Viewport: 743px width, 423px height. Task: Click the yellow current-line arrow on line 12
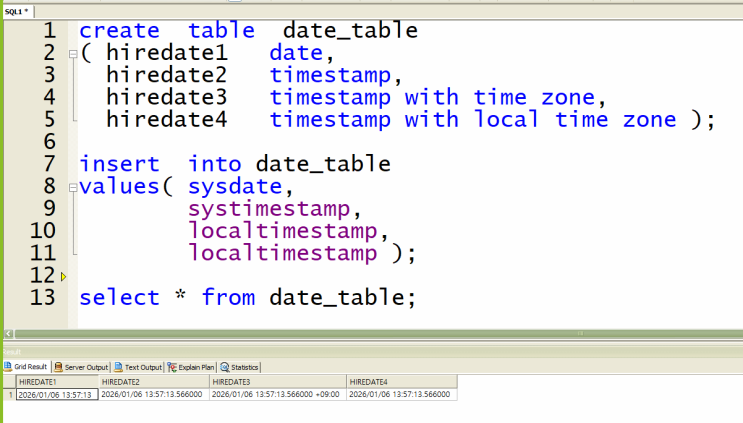click(63, 277)
